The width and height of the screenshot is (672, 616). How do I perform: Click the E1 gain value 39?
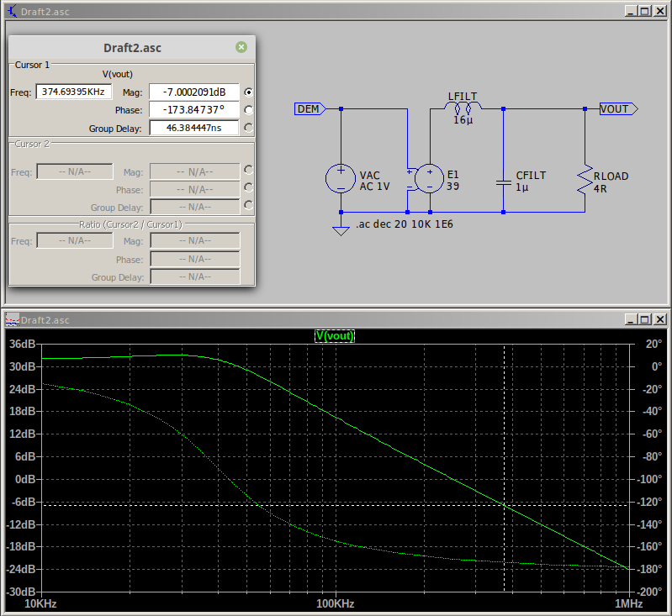pos(453,187)
